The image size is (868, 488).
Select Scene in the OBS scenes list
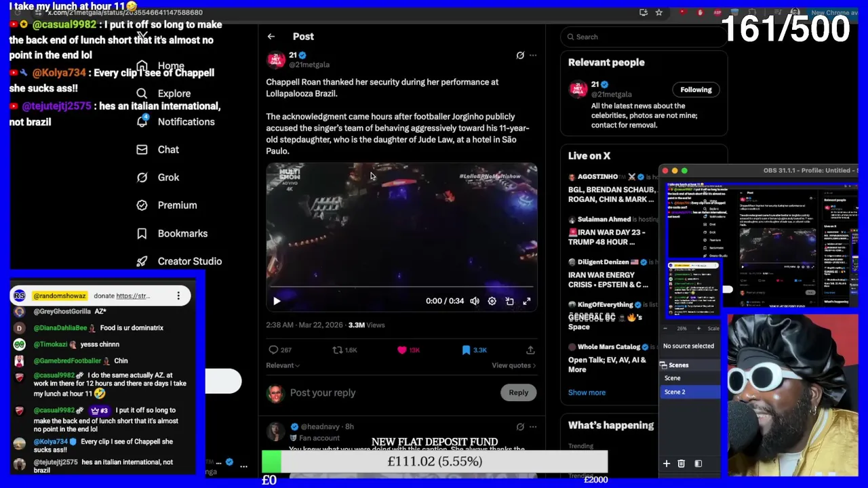pyautogui.click(x=690, y=378)
